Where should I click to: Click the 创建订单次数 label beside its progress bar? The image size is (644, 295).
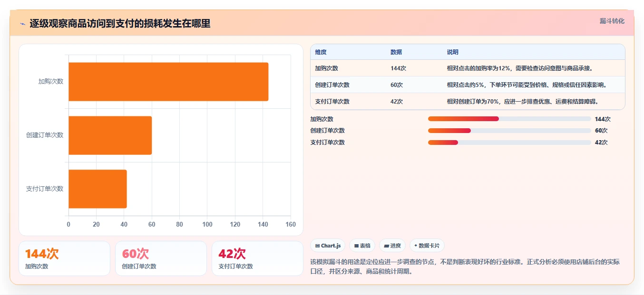click(328, 131)
